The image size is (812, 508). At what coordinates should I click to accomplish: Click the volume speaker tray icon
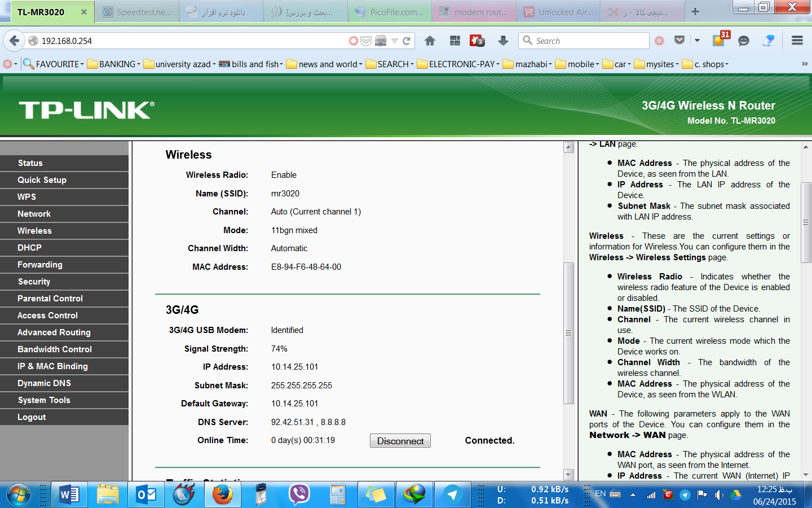[719, 495]
